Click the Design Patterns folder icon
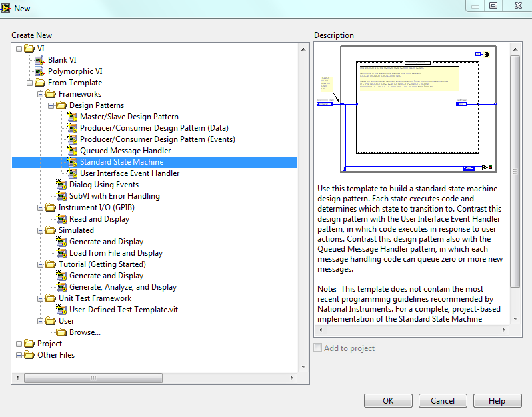This screenshot has width=532, height=417. [61, 105]
